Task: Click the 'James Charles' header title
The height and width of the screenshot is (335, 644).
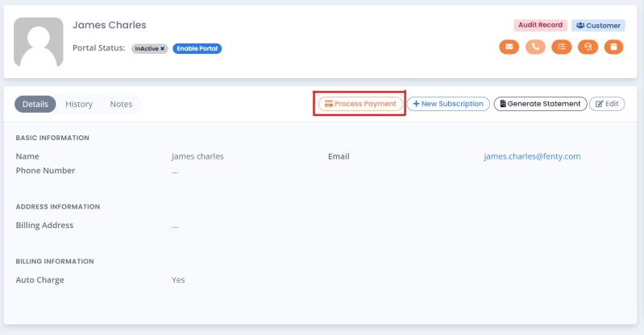Action: pos(110,25)
